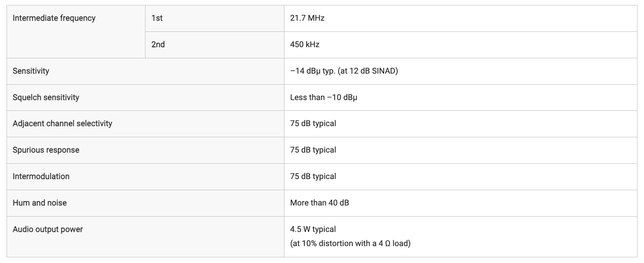Click the adjacent channel 75 dB typical value
644x263 pixels.
tap(313, 123)
